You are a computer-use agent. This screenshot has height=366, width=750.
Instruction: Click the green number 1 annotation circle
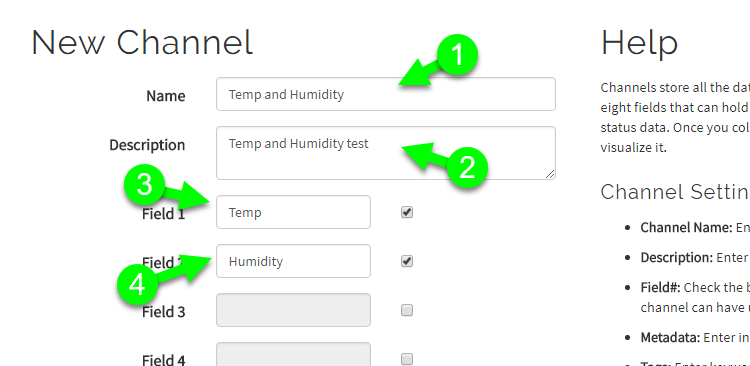pyautogui.click(x=458, y=55)
